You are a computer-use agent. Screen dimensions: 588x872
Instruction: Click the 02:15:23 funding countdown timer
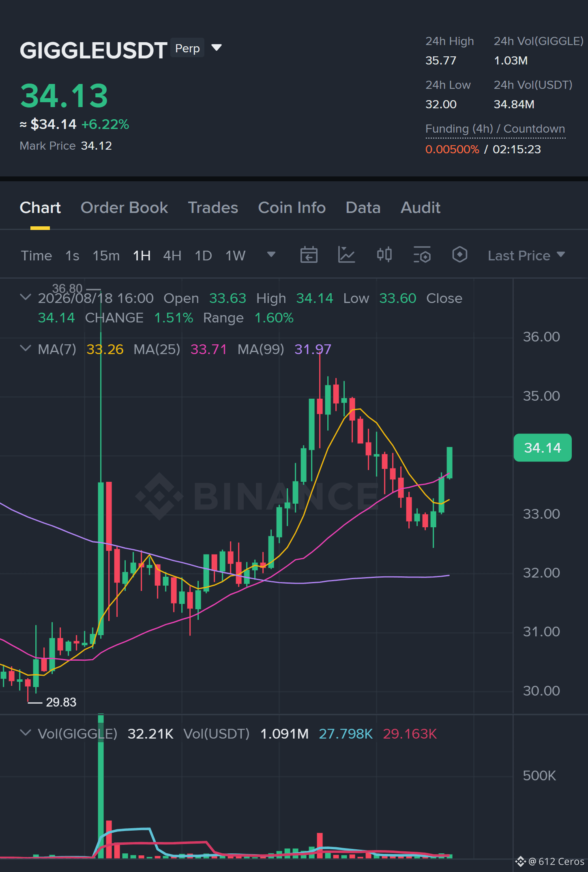pyautogui.click(x=517, y=149)
